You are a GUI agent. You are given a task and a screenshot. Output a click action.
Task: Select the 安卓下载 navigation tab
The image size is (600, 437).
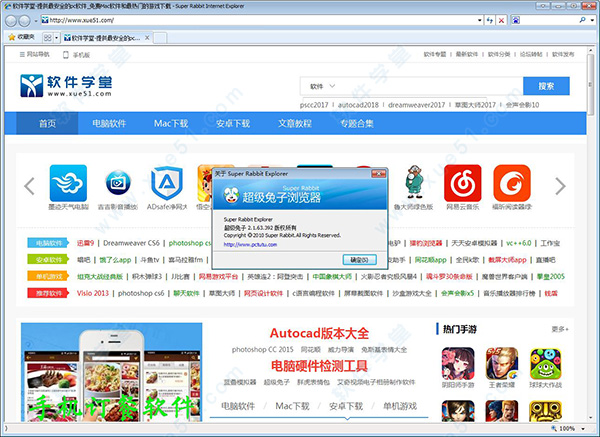click(x=231, y=123)
